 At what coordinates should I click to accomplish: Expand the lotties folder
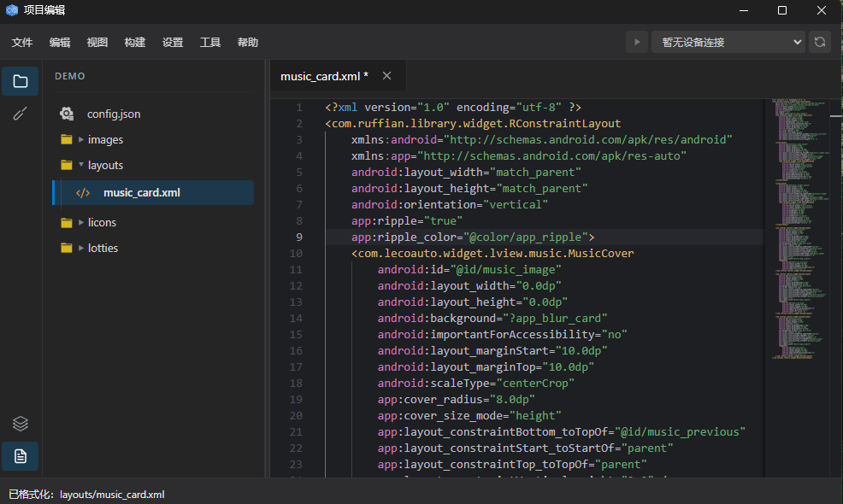(81, 248)
